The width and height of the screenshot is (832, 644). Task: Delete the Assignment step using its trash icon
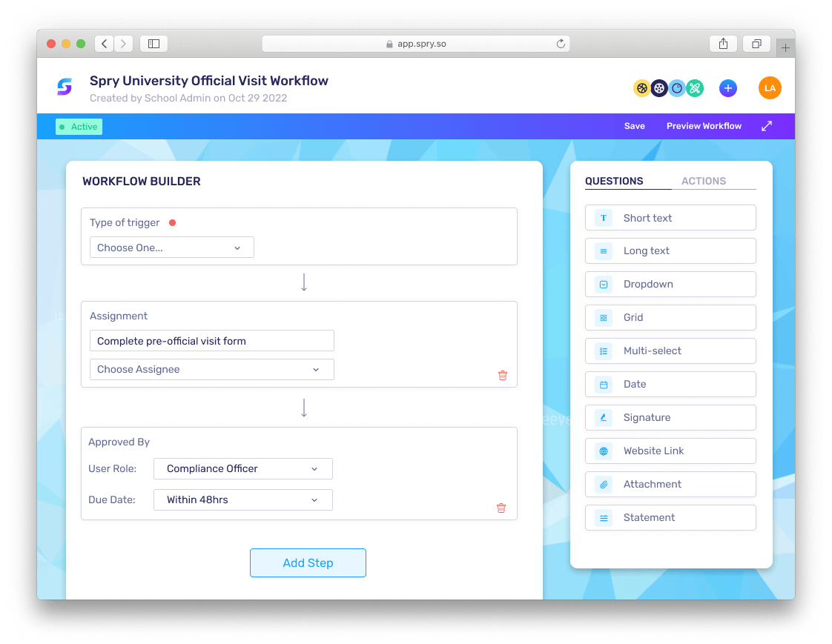tap(503, 376)
